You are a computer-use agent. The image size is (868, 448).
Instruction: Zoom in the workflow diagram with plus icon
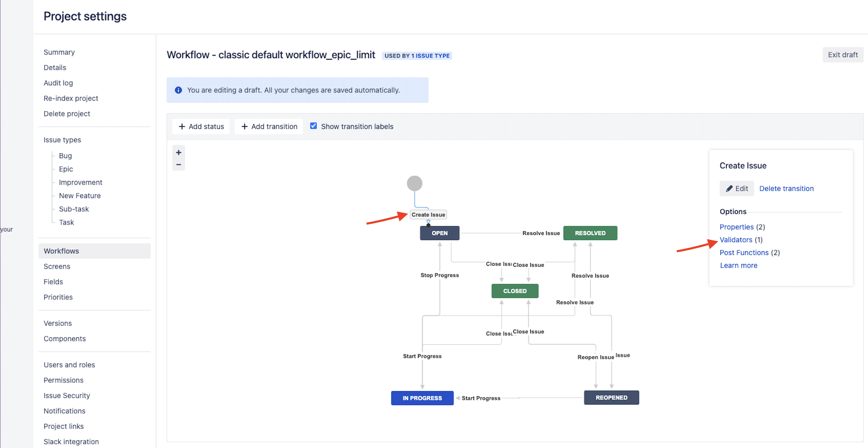(179, 152)
